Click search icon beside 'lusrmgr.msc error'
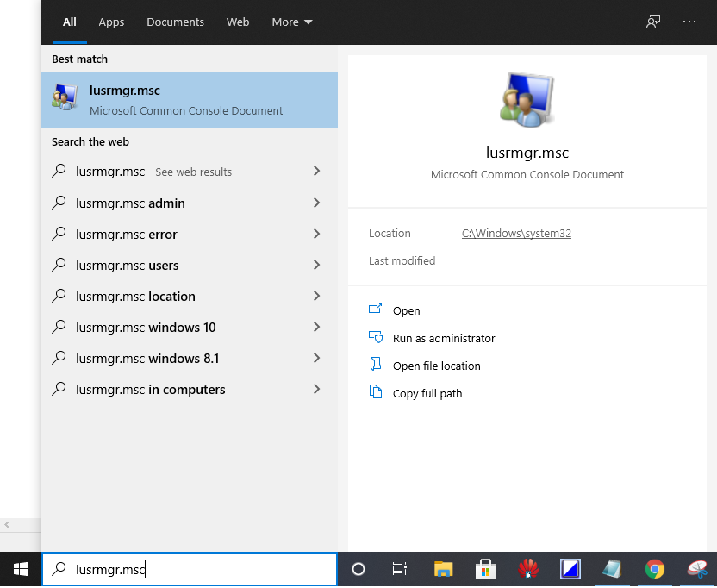This screenshot has width=717, height=588. [x=59, y=234]
